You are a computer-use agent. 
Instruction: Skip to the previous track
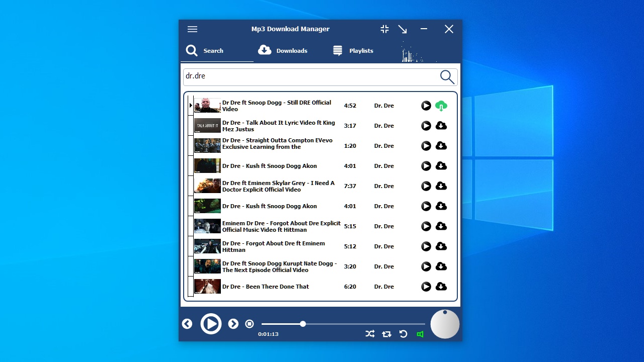coord(187,324)
